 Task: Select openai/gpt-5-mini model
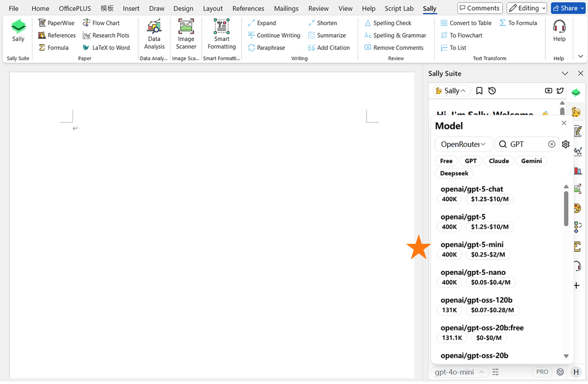pyautogui.click(x=499, y=249)
